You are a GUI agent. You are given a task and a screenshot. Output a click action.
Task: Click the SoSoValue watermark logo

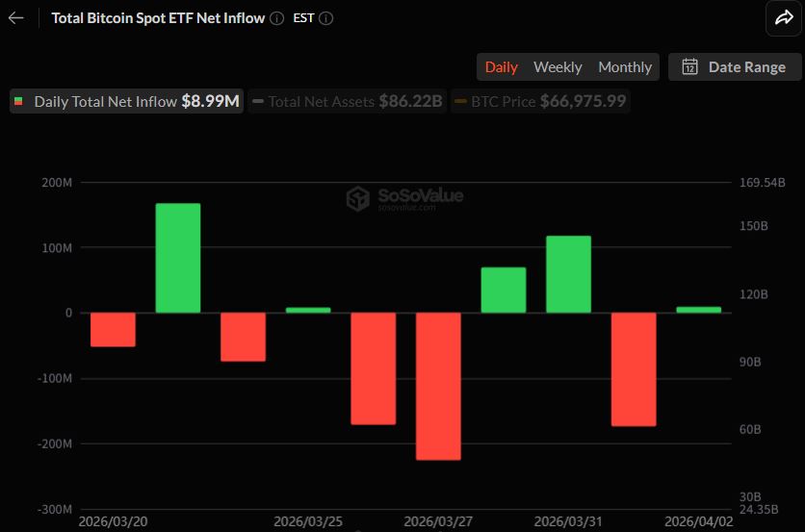(358, 199)
